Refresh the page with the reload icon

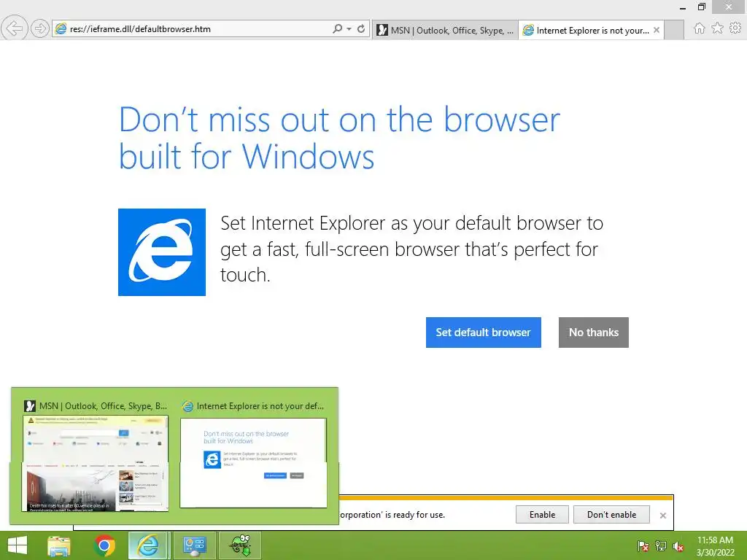point(361,28)
